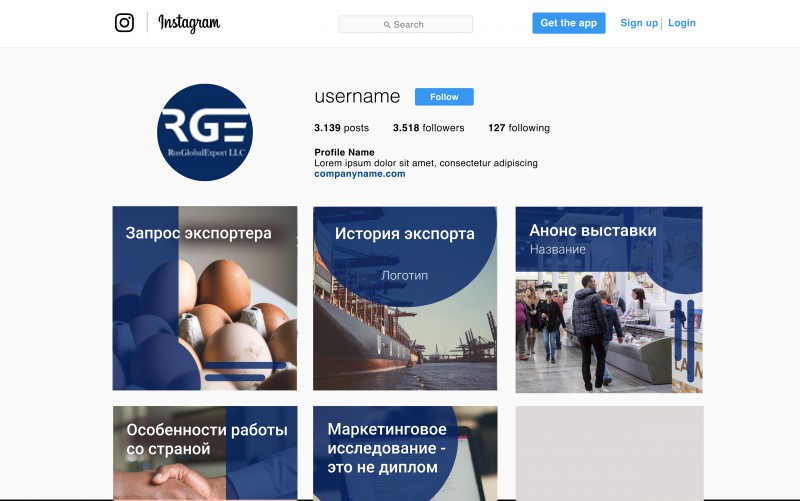Open the RGE profile picture

[205, 132]
